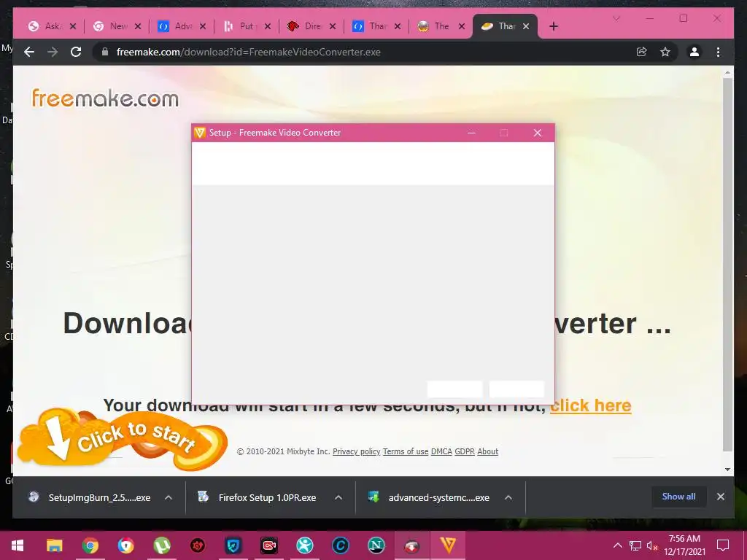Open Firefox Setup 1.0PR.exe download
The image size is (747, 560).
click(258, 497)
